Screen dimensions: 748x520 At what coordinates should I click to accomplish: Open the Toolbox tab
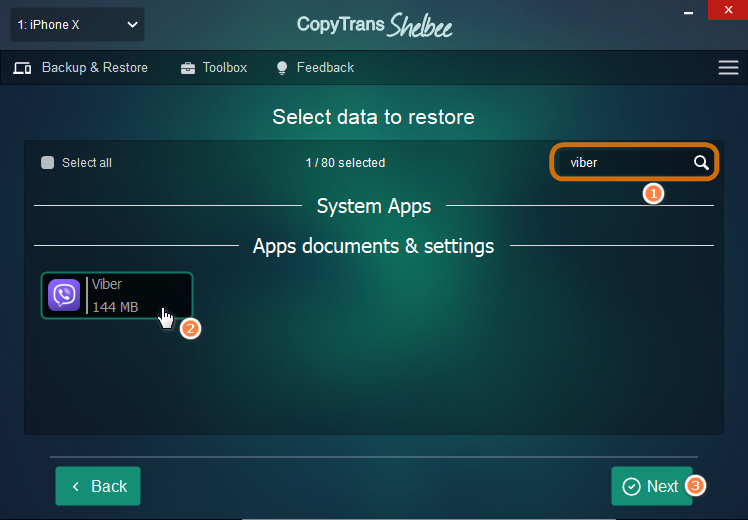(x=214, y=68)
